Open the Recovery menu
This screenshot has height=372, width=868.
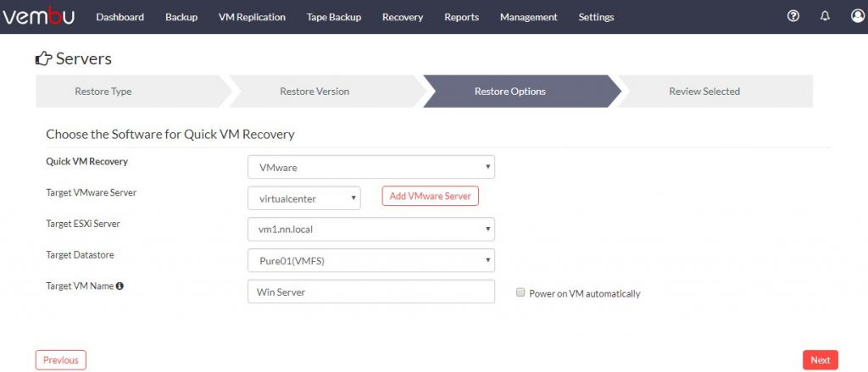tap(403, 17)
